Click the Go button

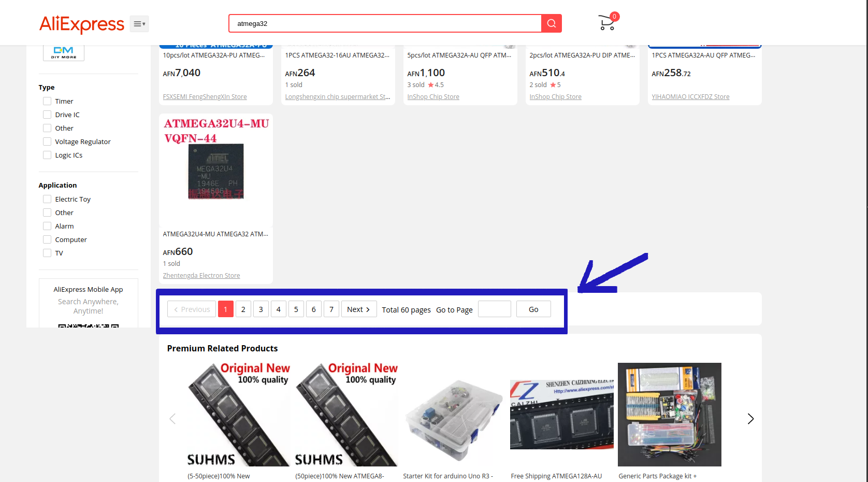click(x=533, y=309)
